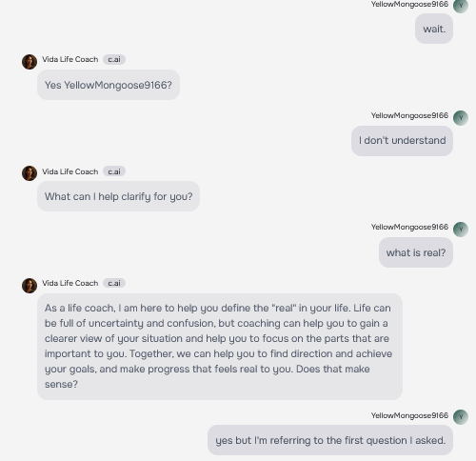
Task: Open Vida Life Coach name above first reply
Action: click(x=70, y=59)
